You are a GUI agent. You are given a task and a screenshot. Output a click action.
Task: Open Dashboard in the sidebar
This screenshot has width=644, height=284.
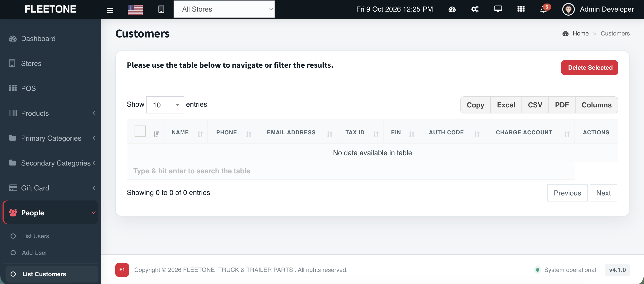point(50,38)
